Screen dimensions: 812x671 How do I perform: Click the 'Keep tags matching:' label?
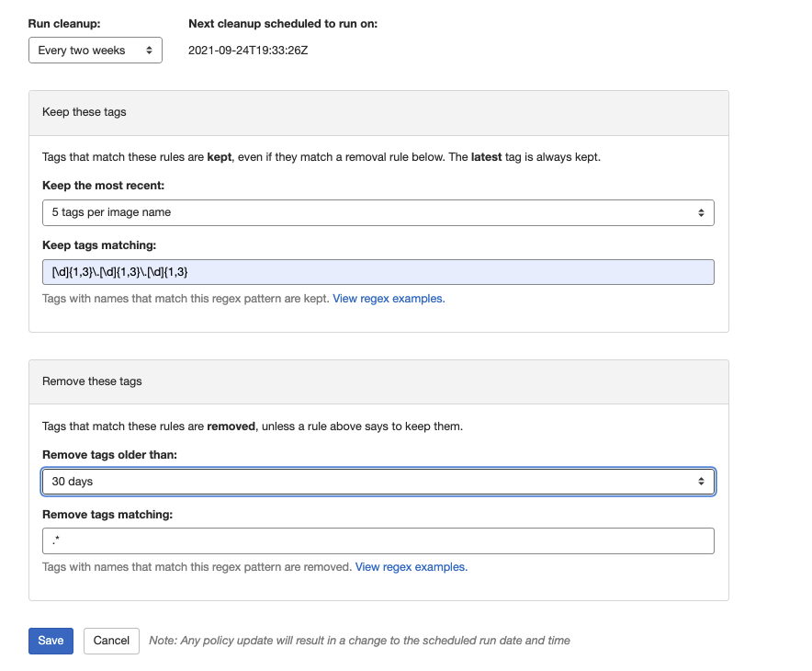click(x=99, y=245)
